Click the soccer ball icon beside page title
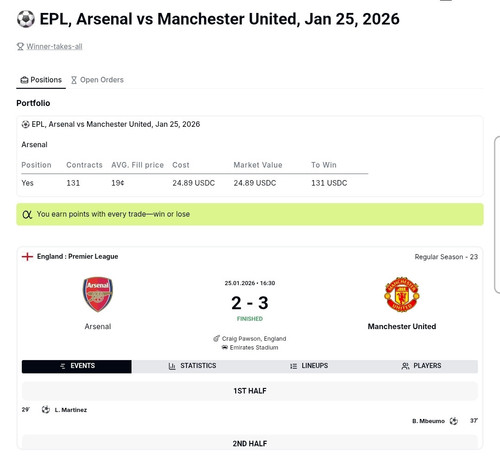The height and width of the screenshot is (474, 500). coord(26,19)
